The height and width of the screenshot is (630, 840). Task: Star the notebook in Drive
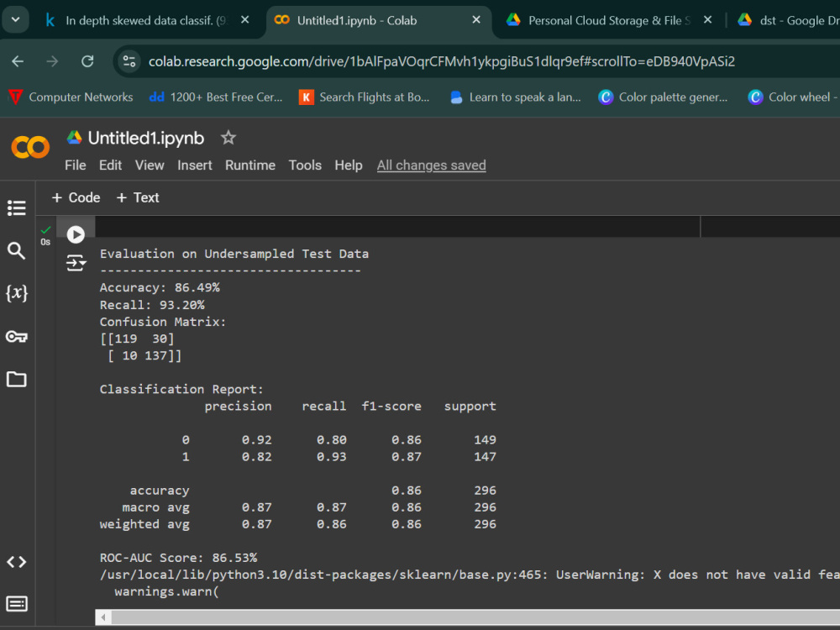coord(228,138)
